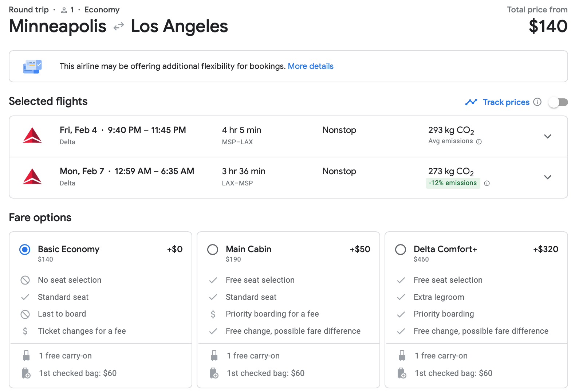Viewport: 571px width, 392px height.
Task: Open the More details link
Action: coord(310,66)
